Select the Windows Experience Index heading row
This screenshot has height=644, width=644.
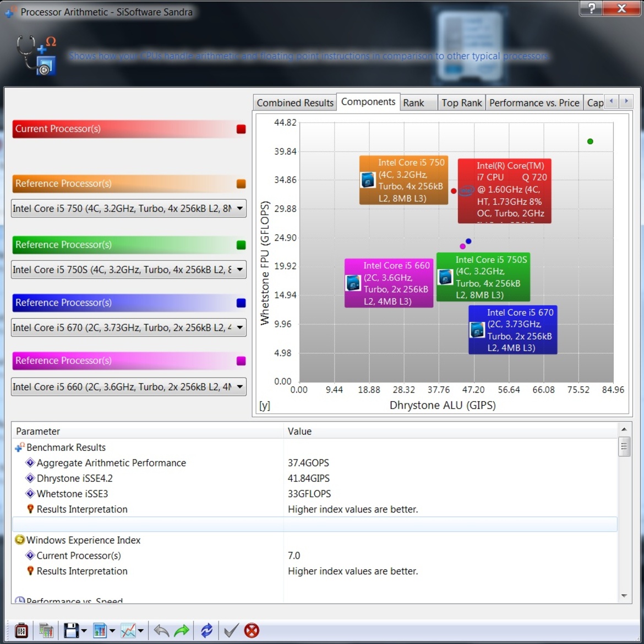coord(315,539)
